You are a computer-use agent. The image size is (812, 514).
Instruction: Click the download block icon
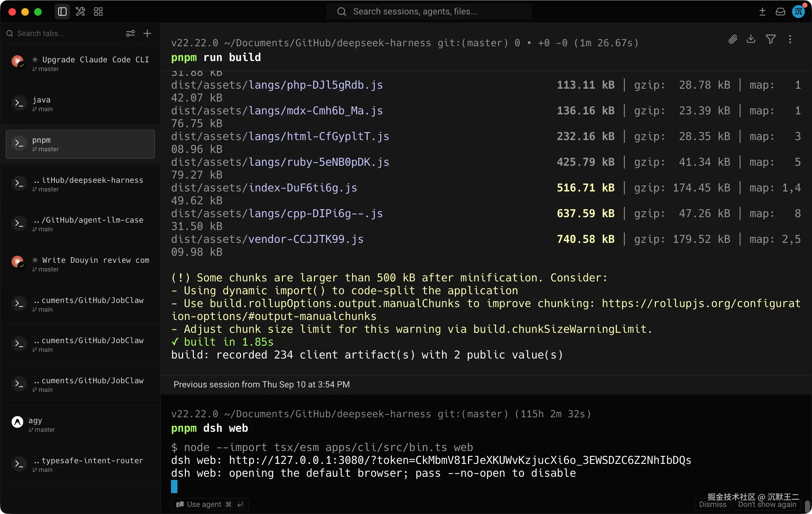[x=751, y=39]
